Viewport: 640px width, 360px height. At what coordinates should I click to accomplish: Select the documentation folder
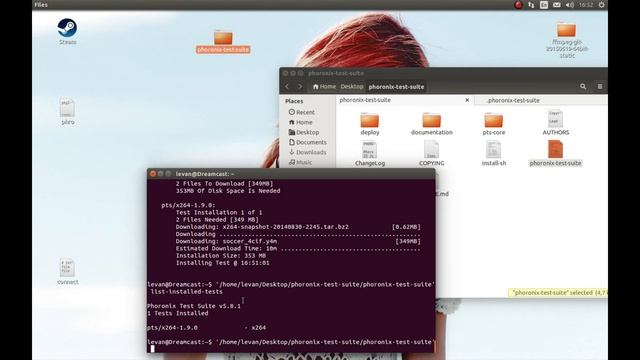[431, 124]
